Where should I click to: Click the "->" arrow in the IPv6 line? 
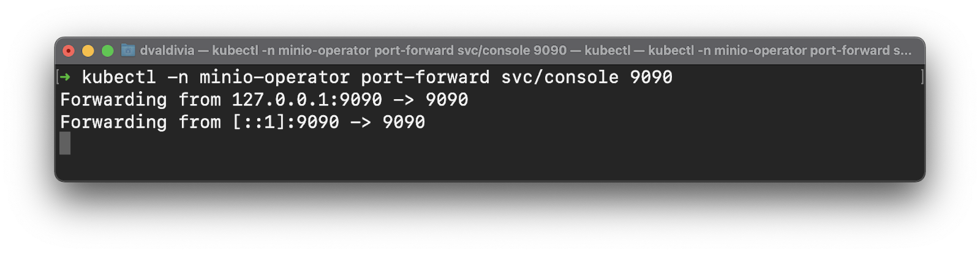click(x=361, y=122)
